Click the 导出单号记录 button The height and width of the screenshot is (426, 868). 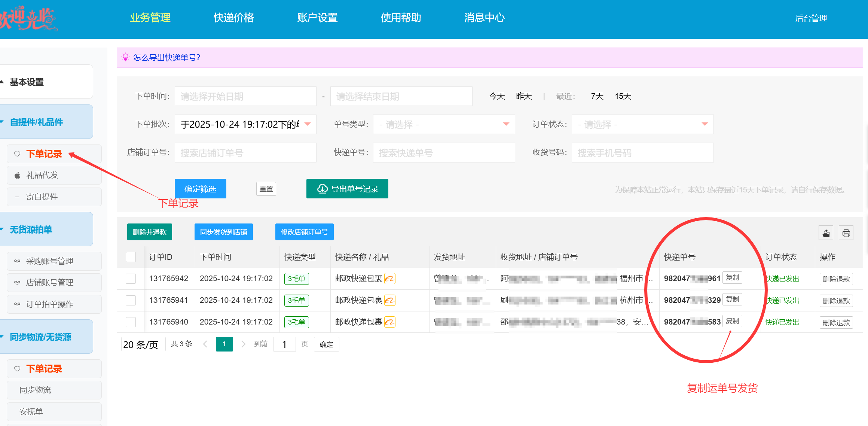click(x=347, y=189)
